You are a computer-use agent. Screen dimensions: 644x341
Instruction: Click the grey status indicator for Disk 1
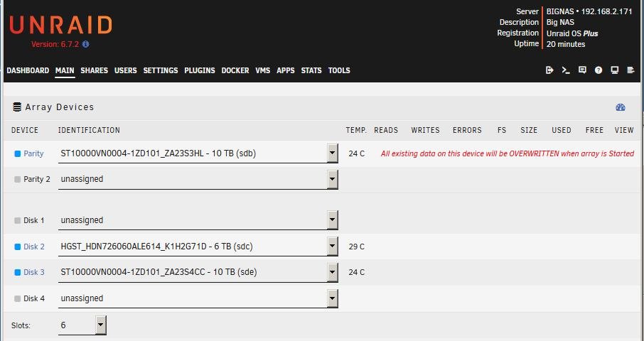(17, 221)
